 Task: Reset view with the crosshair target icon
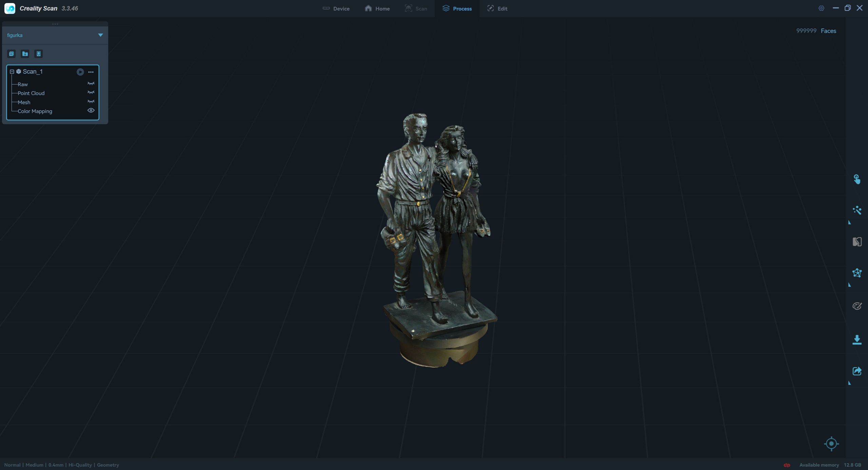[831, 444]
